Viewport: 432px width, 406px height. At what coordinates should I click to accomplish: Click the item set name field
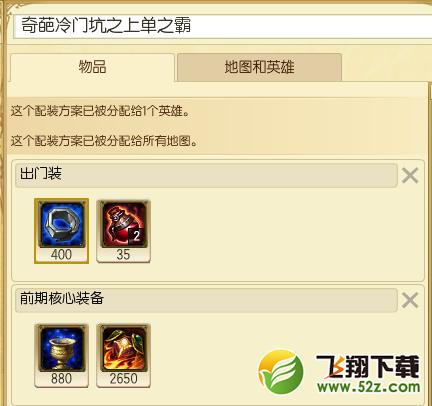[223, 26]
